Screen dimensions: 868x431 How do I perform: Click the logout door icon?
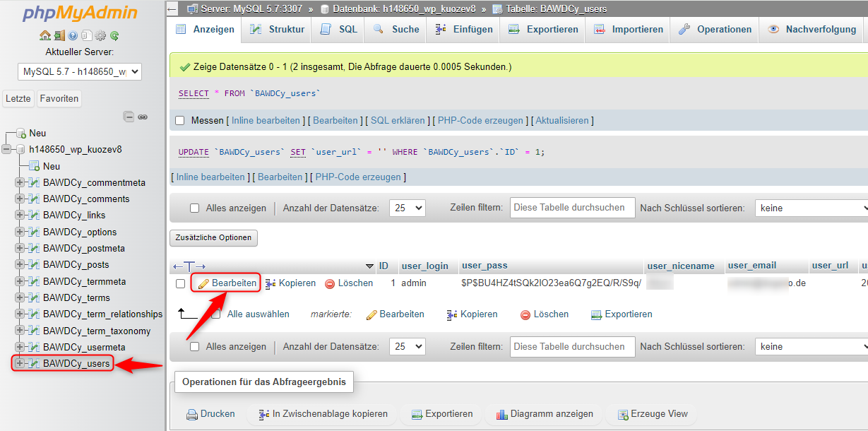[59, 35]
